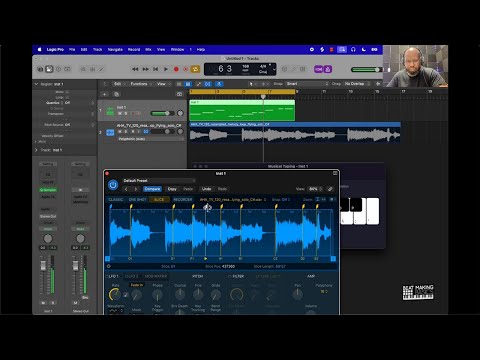Select the blue audio region on track 2
Image resolution: width=480 pixels, height=360 pixels.
pyautogui.click(x=295, y=132)
